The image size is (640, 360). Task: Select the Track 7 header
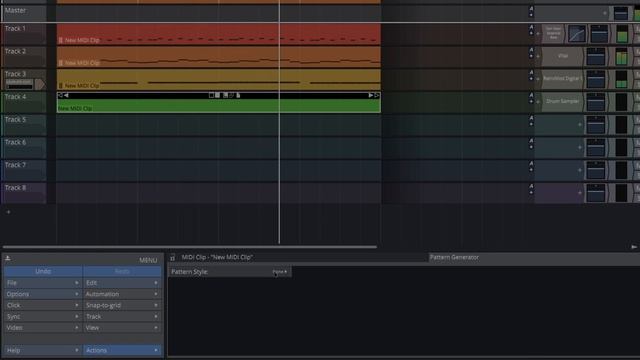tap(24, 170)
